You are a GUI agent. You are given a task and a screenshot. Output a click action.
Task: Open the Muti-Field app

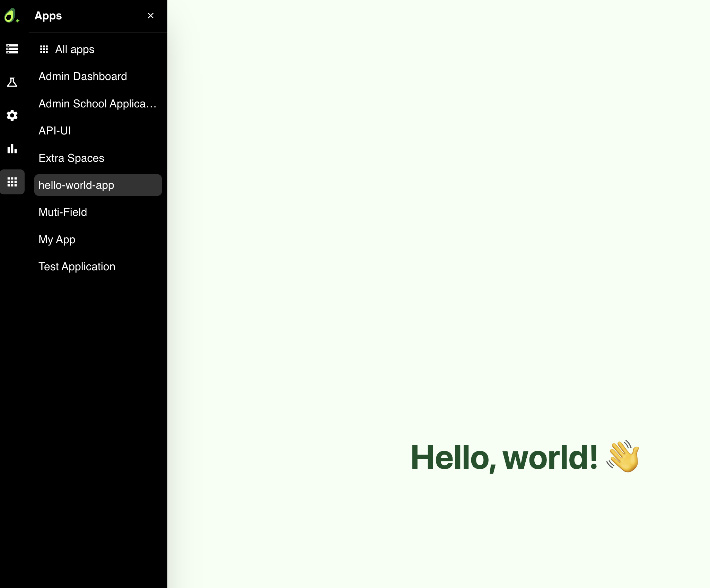pyautogui.click(x=98, y=212)
